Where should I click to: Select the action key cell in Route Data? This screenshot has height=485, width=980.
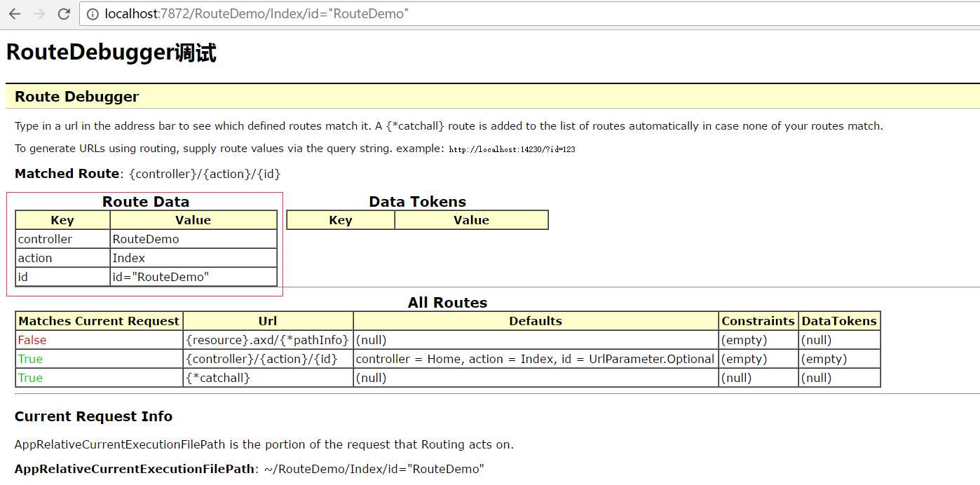coord(62,258)
